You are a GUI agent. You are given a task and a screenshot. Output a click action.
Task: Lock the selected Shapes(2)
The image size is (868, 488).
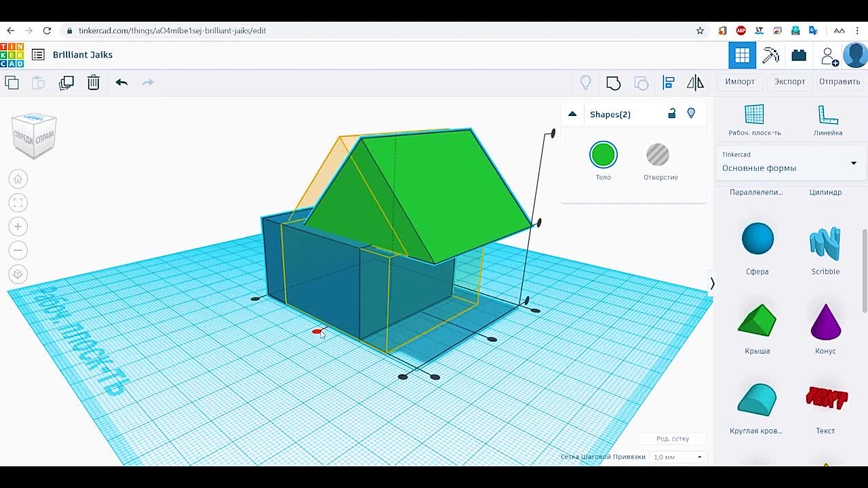pos(671,114)
